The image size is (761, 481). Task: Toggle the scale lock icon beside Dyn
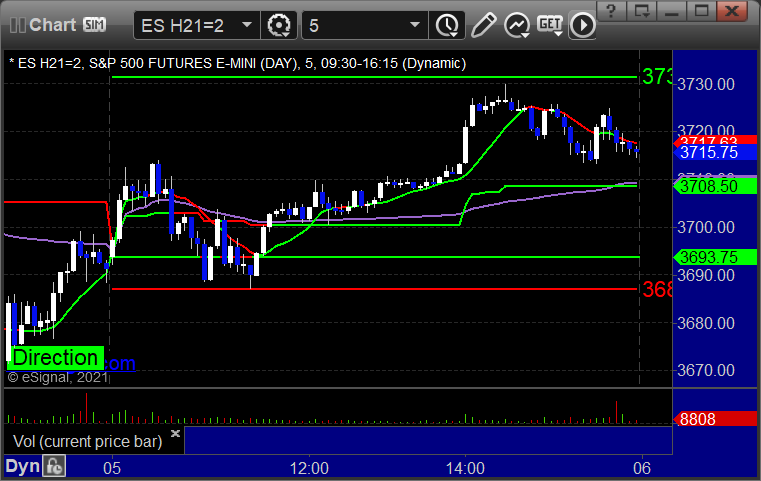pos(54,466)
